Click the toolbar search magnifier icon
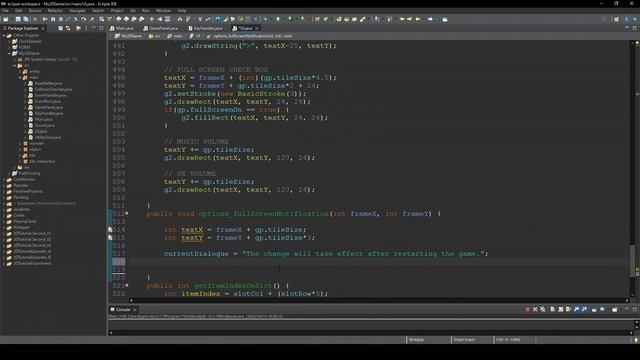The width and height of the screenshot is (640, 360). pyautogui.click(x=603, y=19)
